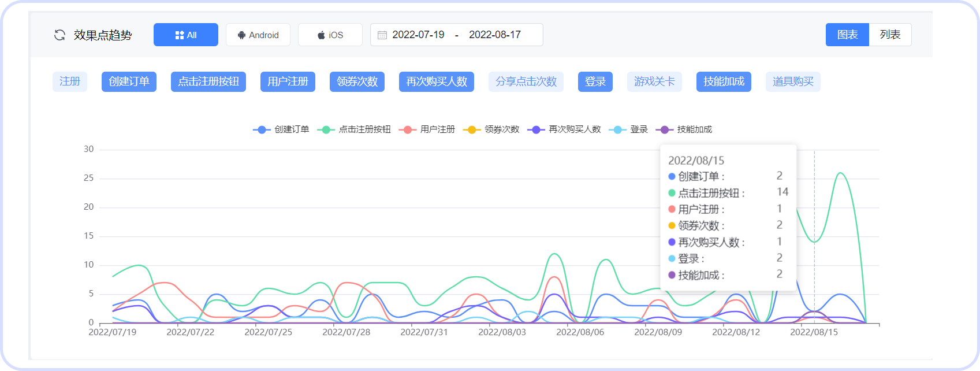Screen dimensions: 980x371
Task: Toggle the 点击注册按钮 metric tag
Action: 208,81
